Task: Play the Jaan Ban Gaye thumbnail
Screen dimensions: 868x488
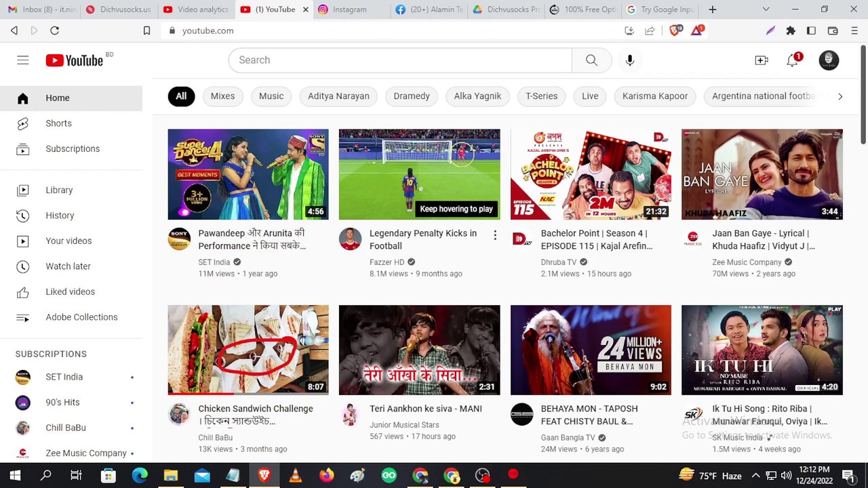Action: point(762,174)
